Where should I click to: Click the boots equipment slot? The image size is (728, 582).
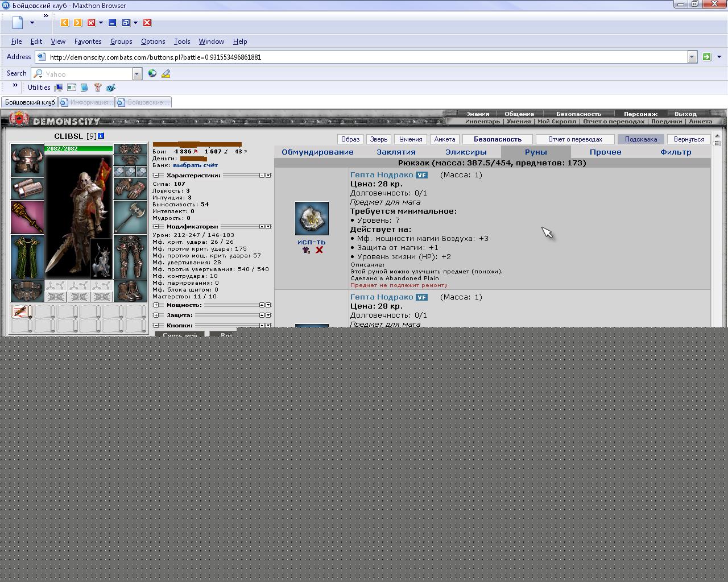pos(130,291)
